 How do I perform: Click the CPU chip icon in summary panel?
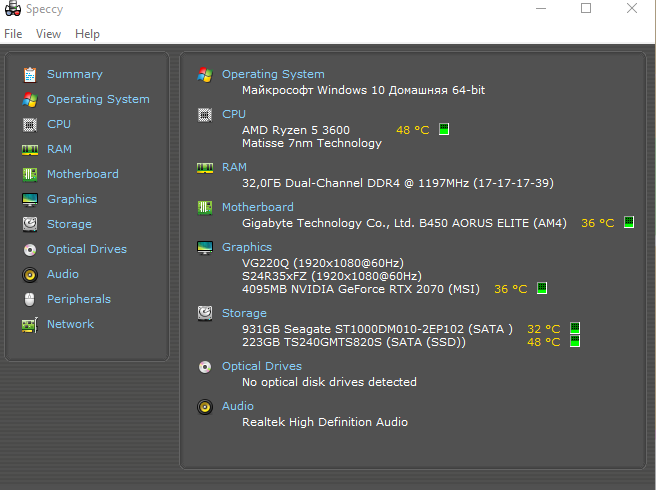[x=205, y=115]
